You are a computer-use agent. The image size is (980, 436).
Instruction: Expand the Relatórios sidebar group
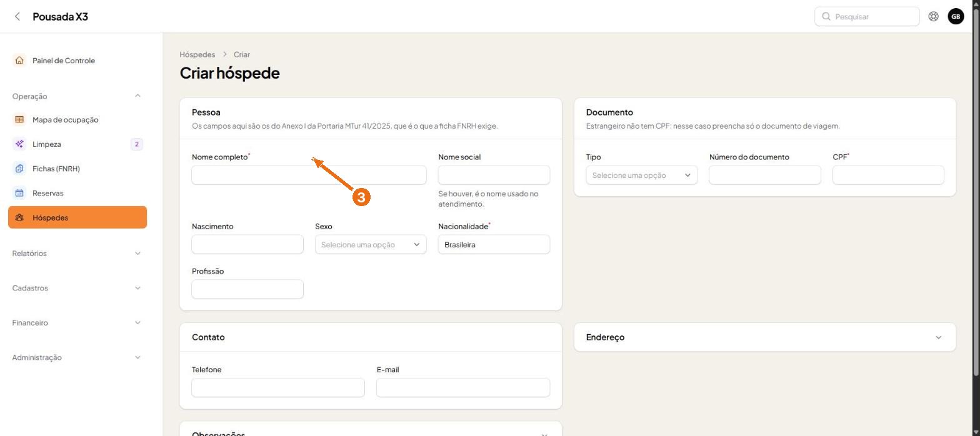(x=138, y=254)
